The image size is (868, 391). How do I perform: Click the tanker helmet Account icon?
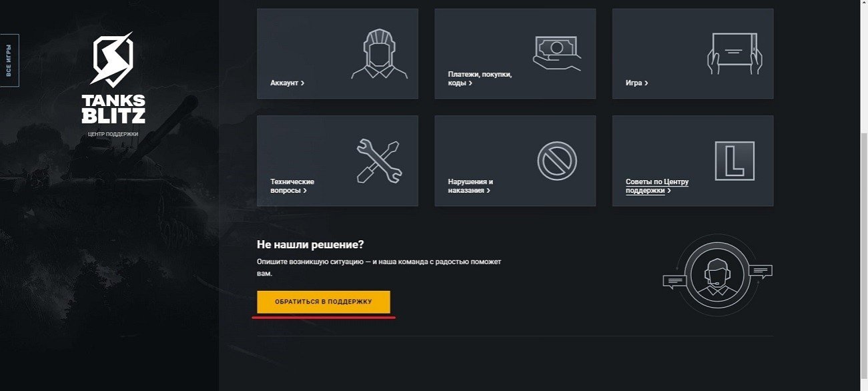(x=380, y=54)
